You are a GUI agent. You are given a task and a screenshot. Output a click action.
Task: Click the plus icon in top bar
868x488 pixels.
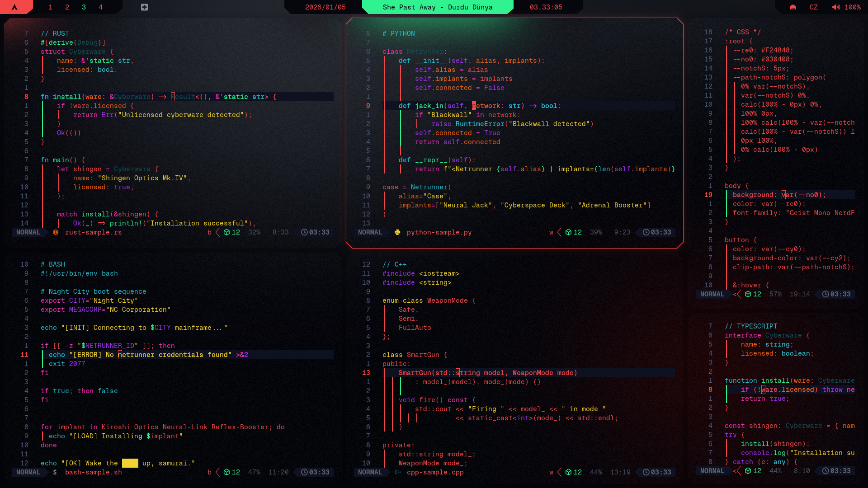click(144, 7)
